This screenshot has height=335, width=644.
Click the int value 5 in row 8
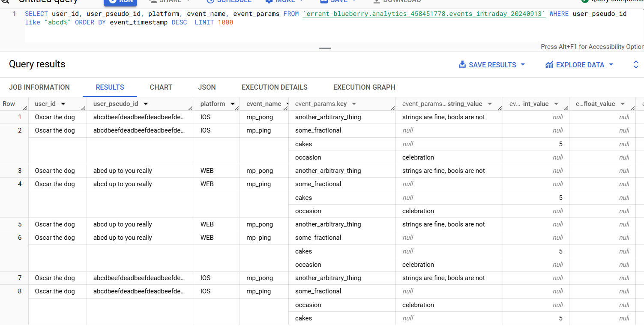tap(560, 318)
